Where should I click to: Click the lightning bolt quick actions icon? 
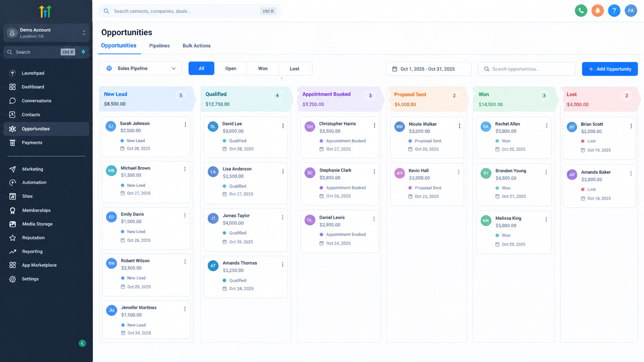click(x=83, y=52)
